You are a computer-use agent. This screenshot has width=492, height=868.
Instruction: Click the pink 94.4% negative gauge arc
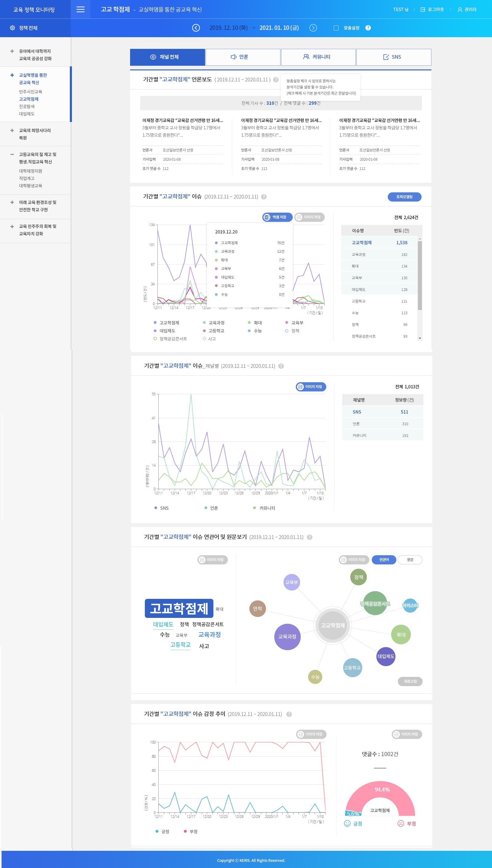click(382, 789)
